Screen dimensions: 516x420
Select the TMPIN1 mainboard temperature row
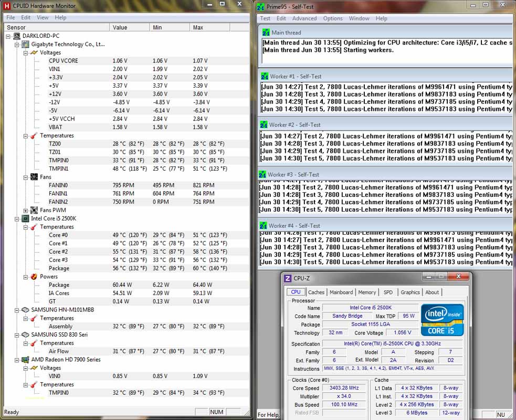[148, 169]
